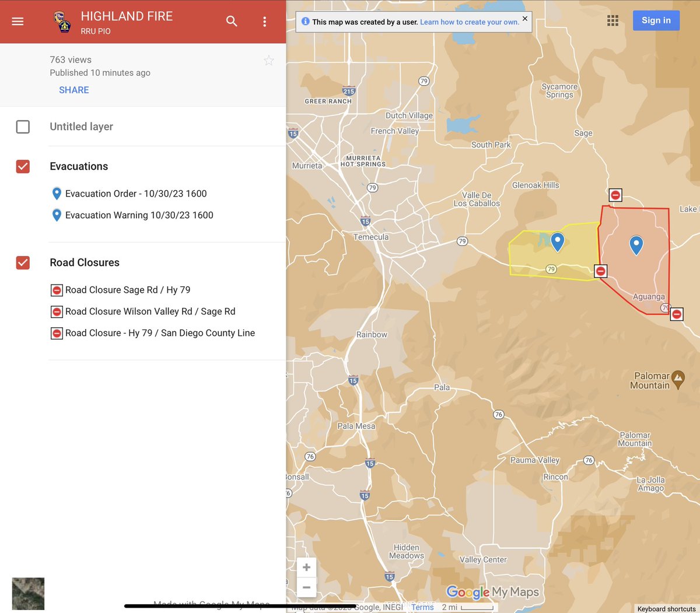Star this Highland Fire map
Screen dimensions: 700x613
(268, 60)
